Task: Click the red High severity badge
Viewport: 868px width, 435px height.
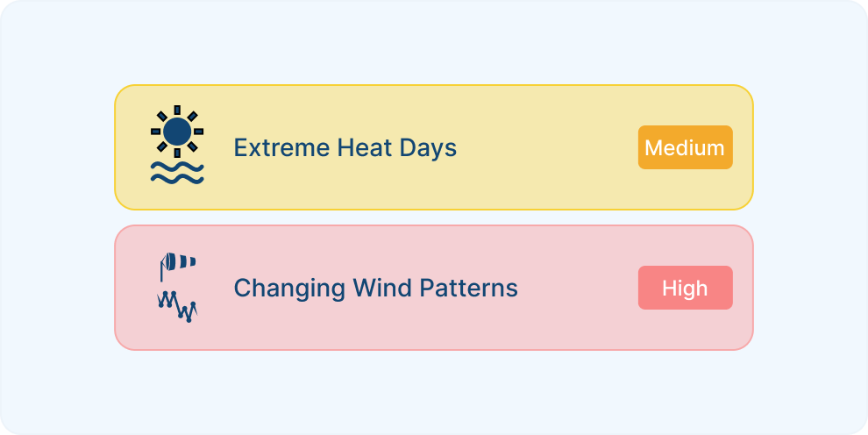Action: pyautogui.click(x=686, y=288)
